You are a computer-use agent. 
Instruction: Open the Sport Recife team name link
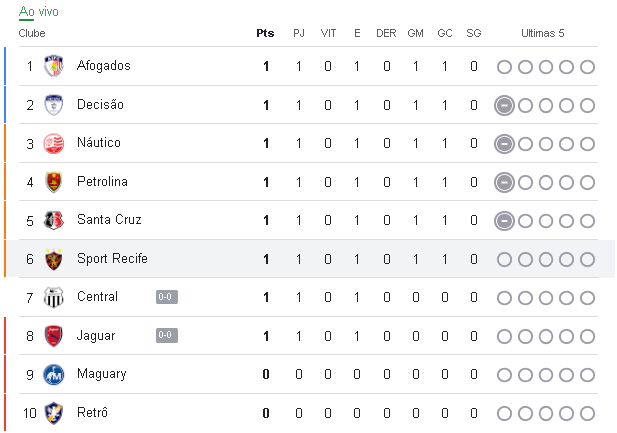click(x=112, y=259)
